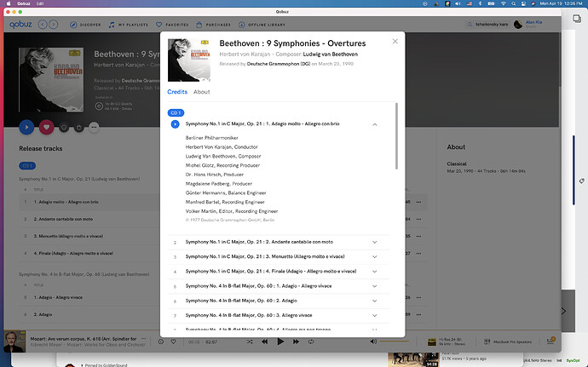The image size is (588, 367).
Task: Open Wi-Fi menu in macOS menu bar
Action: [x=504, y=3]
